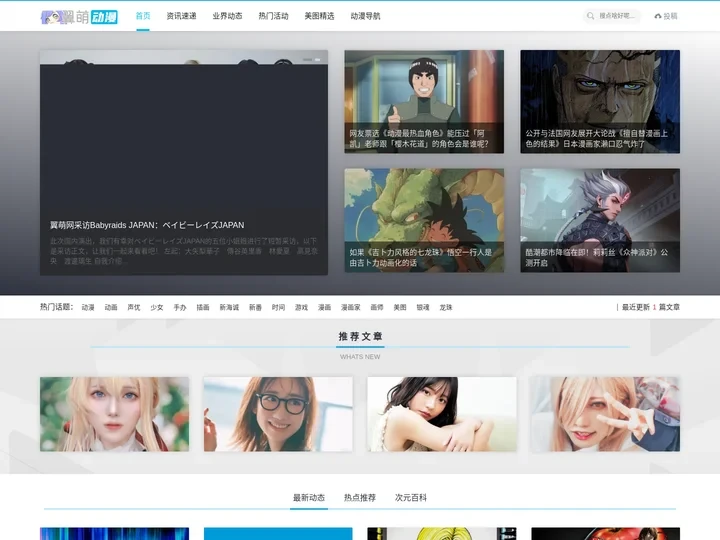Open the 首页 navigation tab
The height and width of the screenshot is (540, 720).
pyautogui.click(x=143, y=16)
